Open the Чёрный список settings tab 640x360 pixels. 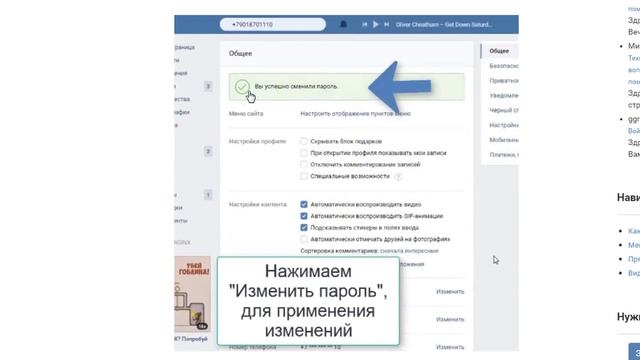504,110
